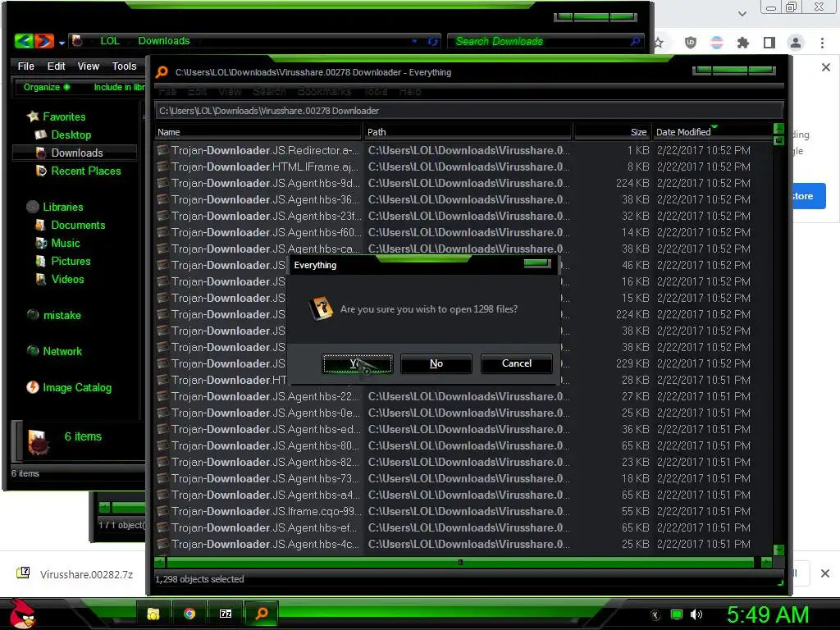Click the Angry Birds start button

pyautogui.click(x=22, y=614)
